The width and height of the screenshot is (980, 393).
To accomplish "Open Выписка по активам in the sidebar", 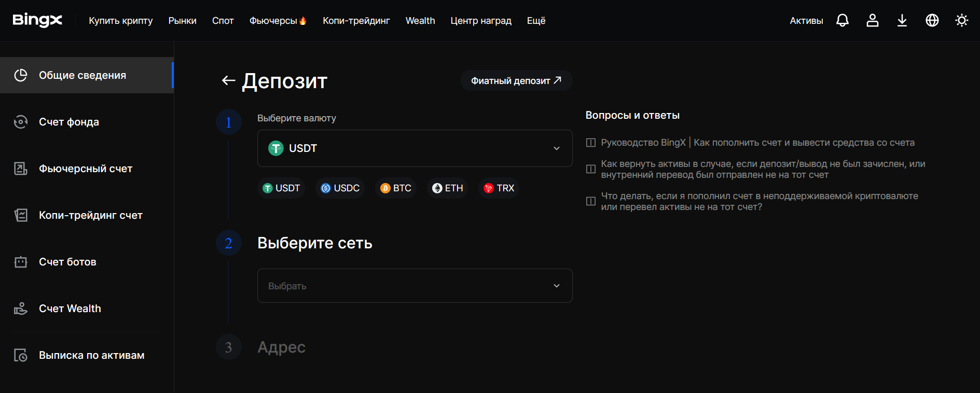I will tap(87, 355).
